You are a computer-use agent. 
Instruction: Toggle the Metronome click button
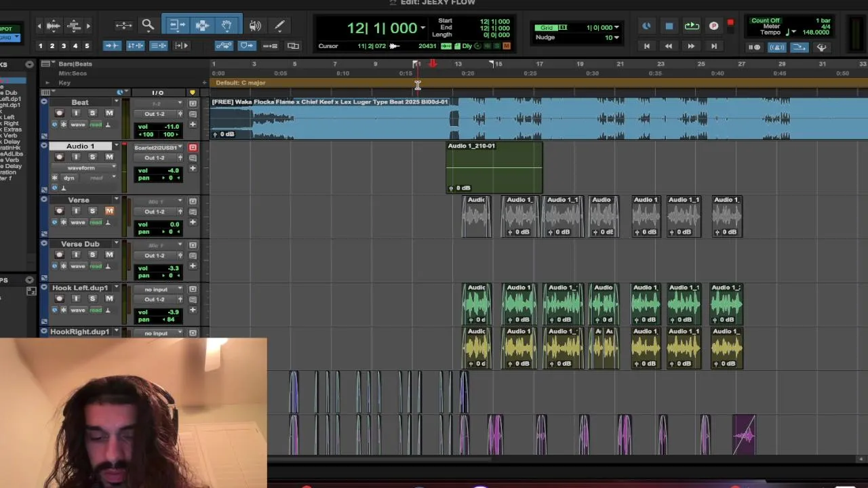(776, 47)
